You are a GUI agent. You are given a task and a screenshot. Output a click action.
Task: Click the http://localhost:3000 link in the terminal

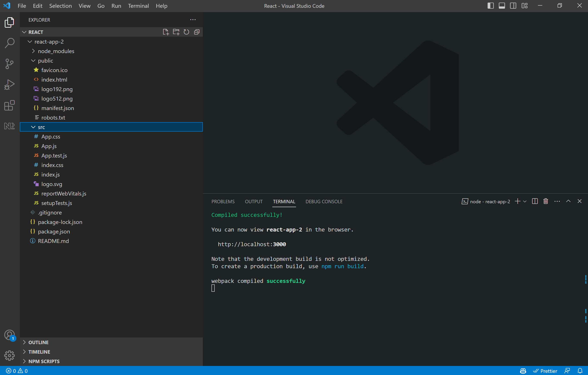pos(252,244)
